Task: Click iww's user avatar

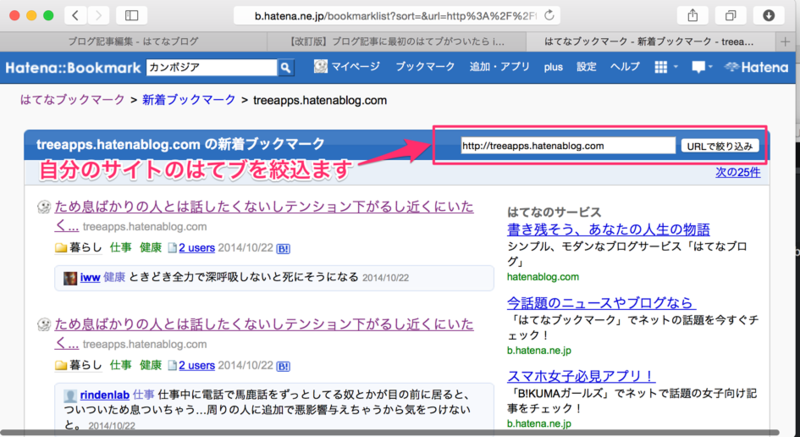Action: coord(70,278)
